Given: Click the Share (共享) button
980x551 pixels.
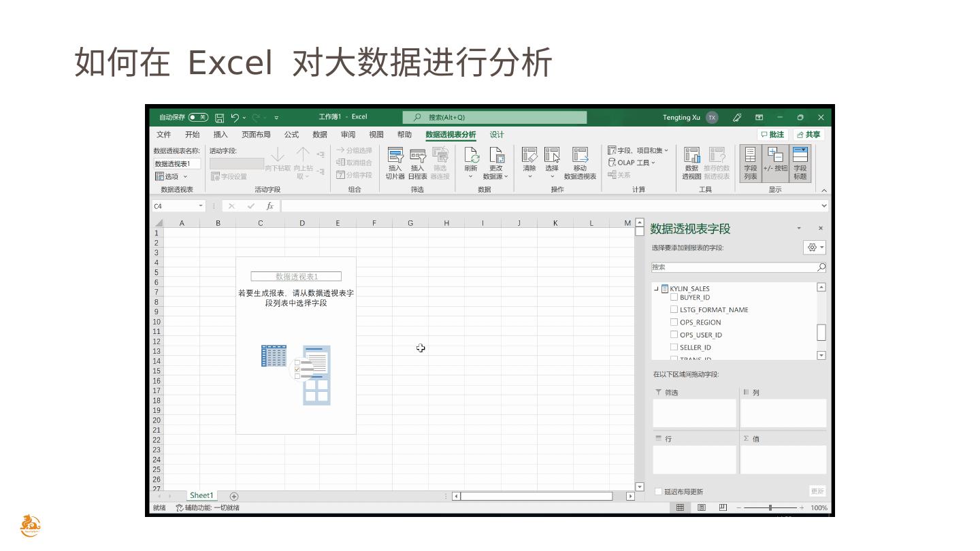Looking at the screenshot, I should coord(808,135).
